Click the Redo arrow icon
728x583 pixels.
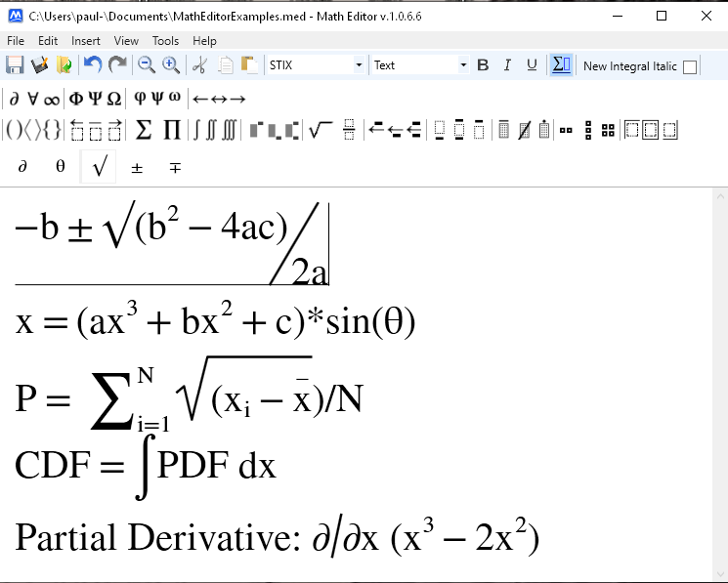tap(117, 65)
